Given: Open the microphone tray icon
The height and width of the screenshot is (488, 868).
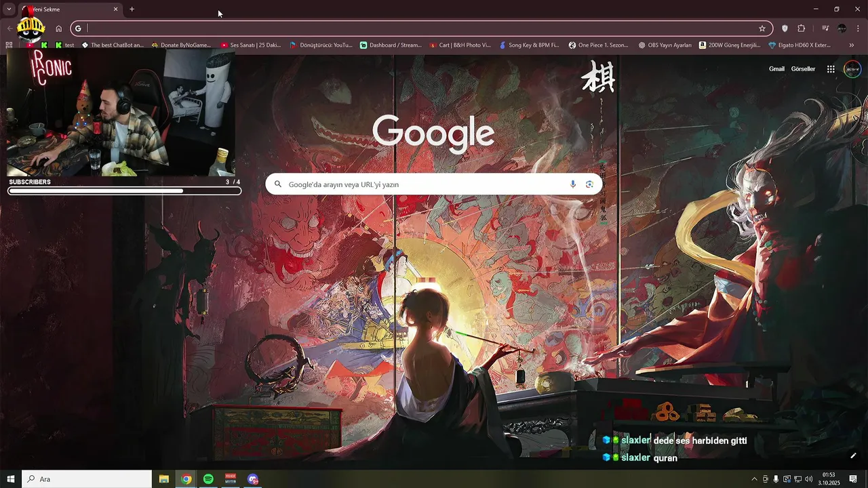Looking at the screenshot, I should coord(776,479).
